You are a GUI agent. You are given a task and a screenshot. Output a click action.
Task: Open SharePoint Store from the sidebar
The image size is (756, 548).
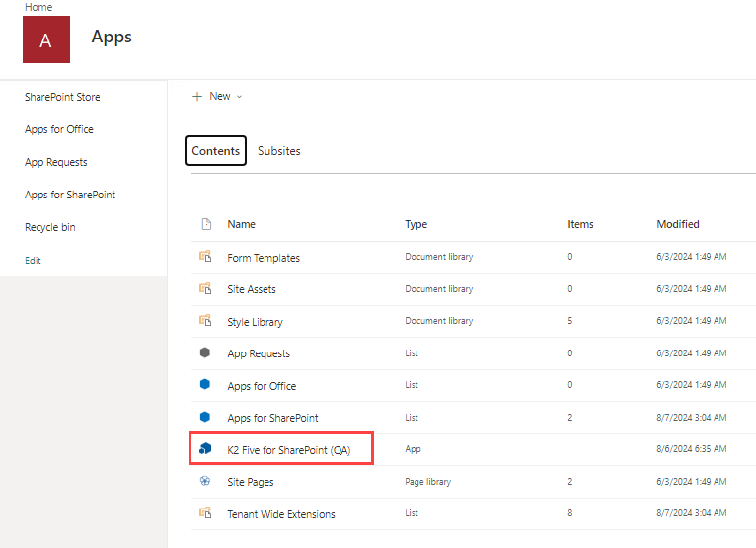(62, 97)
